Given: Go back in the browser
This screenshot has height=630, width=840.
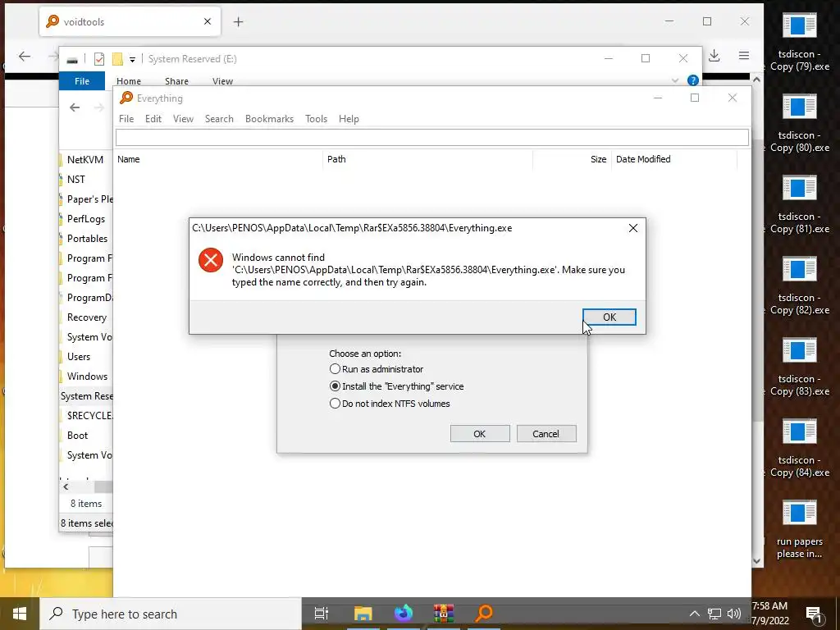Looking at the screenshot, I should click(24, 57).
